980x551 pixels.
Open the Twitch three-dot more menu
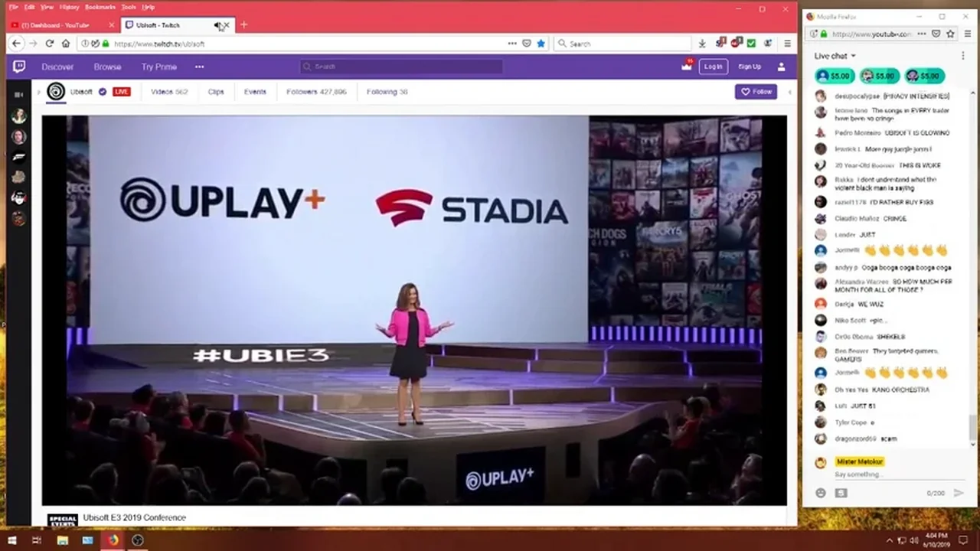(199, 67)
